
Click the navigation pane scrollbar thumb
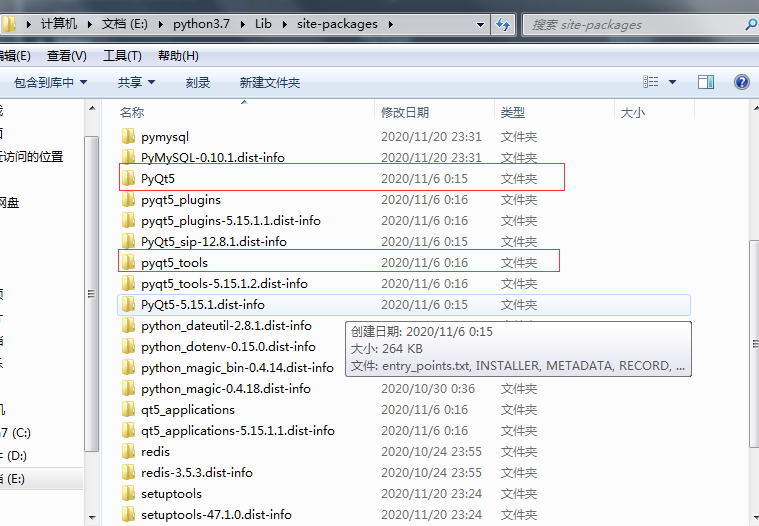[x=92, y=294]
